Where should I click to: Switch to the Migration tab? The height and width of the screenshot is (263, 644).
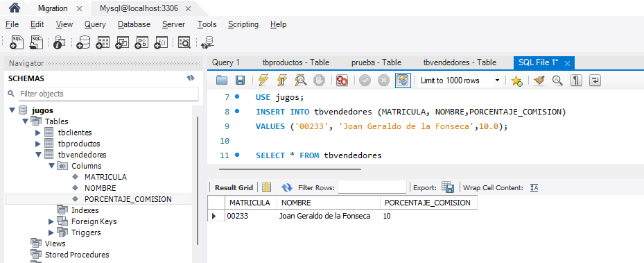pos(53,8)
